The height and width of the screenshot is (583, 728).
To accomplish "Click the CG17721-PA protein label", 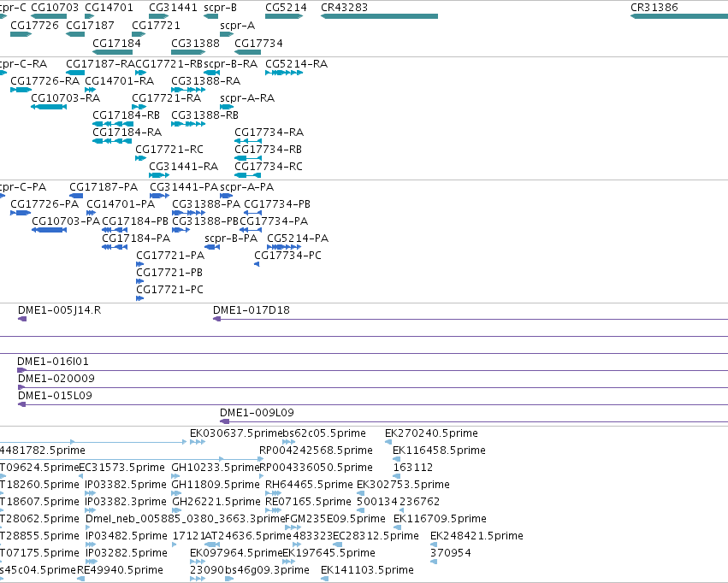I will pyautogui.click(x=170, y=256).
